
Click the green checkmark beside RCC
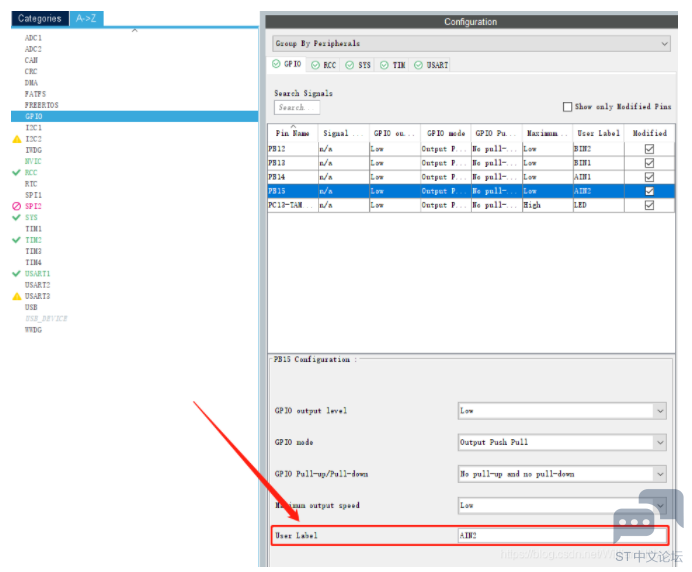point(16,173)
